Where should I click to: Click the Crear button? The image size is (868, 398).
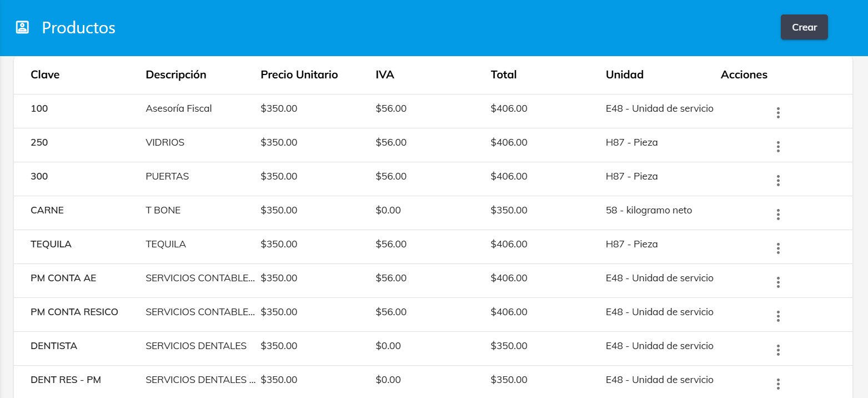[x=804, y=27]
